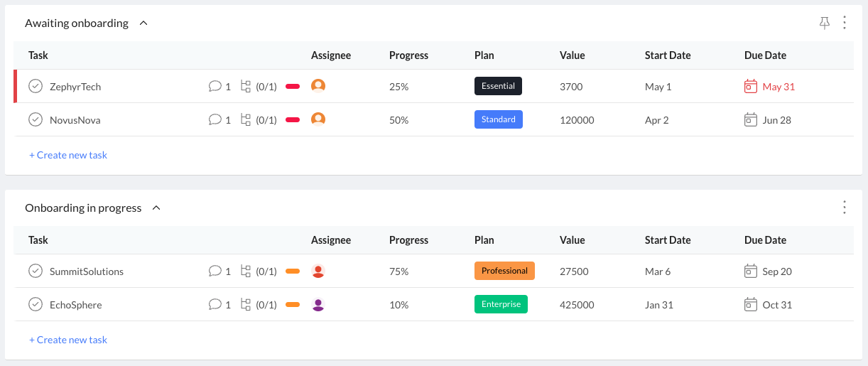Click the Progress column header in Onboarding in progress

[408, 240]
